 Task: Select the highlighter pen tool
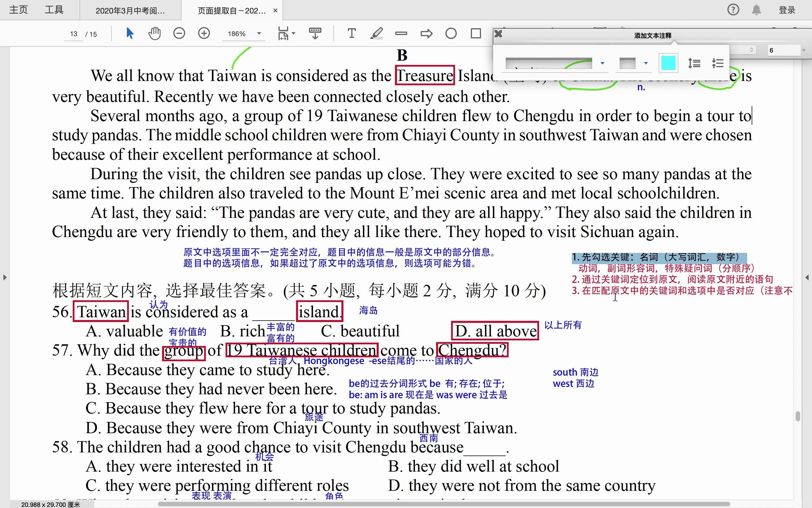[x=376, y=34]
